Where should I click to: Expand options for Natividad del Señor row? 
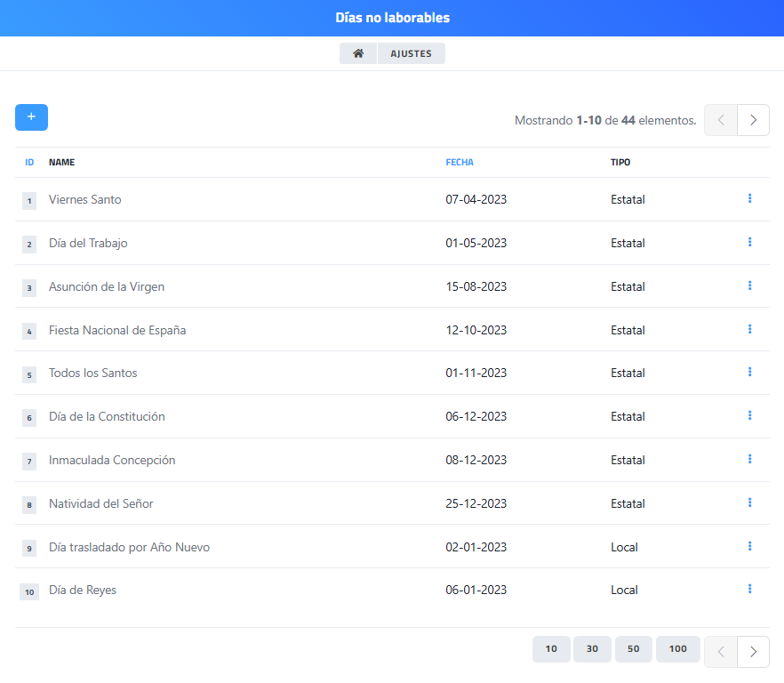click(749, 502)
